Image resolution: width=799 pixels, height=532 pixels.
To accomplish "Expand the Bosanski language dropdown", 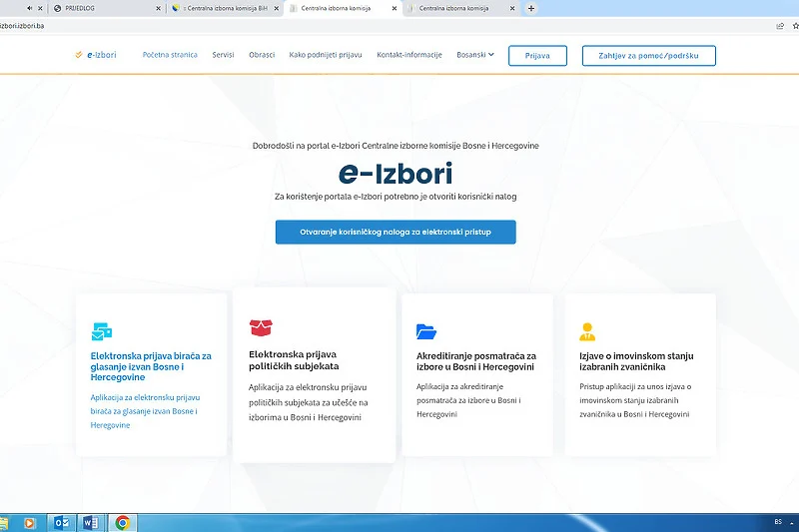I will [475, 55].
